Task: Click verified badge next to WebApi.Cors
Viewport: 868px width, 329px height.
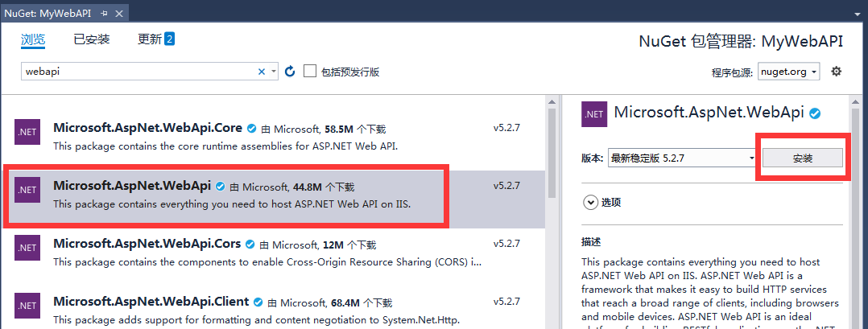Action: tap(250, 244)
